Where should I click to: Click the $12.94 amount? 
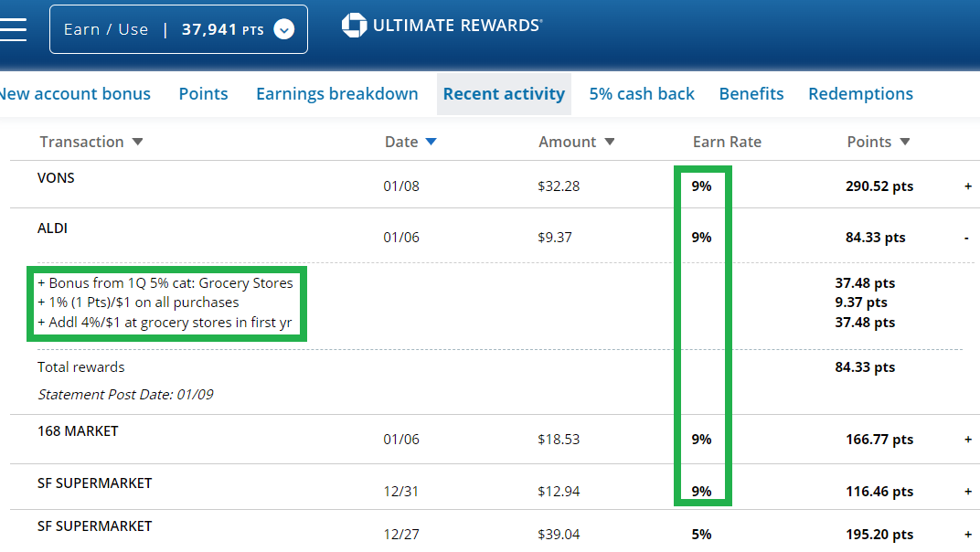click(559, 492)
